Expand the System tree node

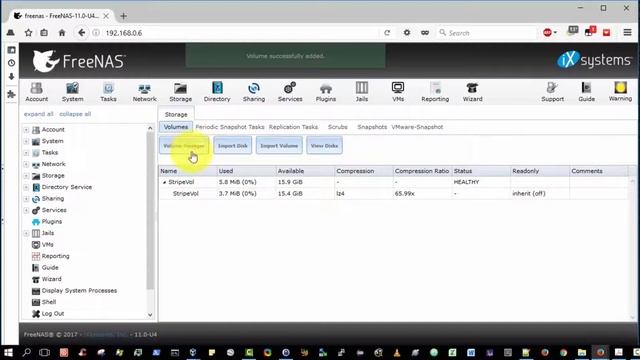(26, 141)
